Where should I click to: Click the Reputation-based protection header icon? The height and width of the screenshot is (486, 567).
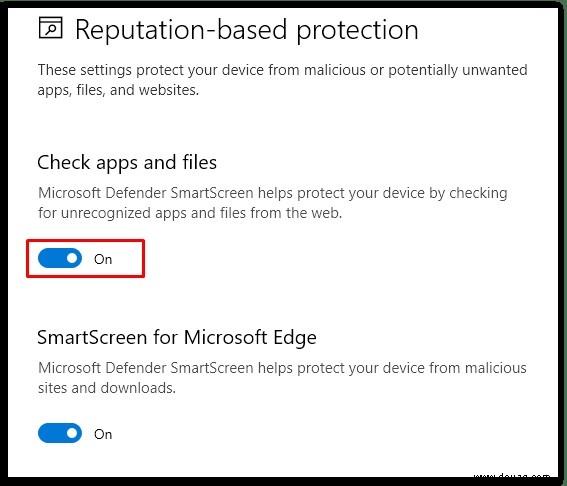click(51, 27)
